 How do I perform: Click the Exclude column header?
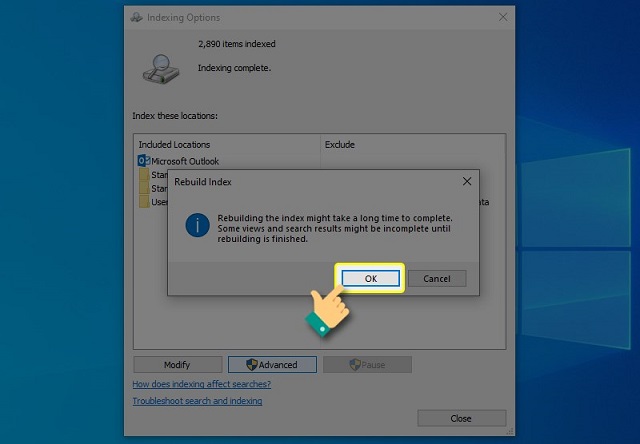pyautogui.click(x=340, y=144)
